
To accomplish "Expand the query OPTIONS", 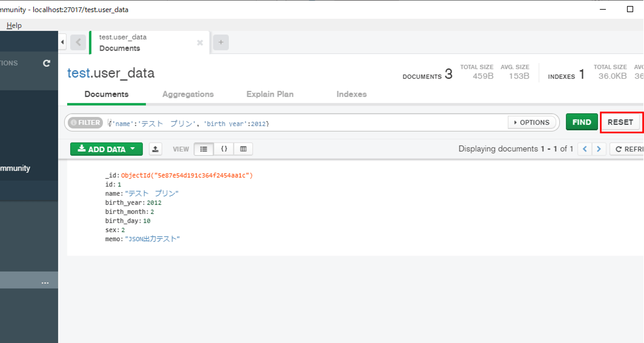I will [x=532, y=122].
